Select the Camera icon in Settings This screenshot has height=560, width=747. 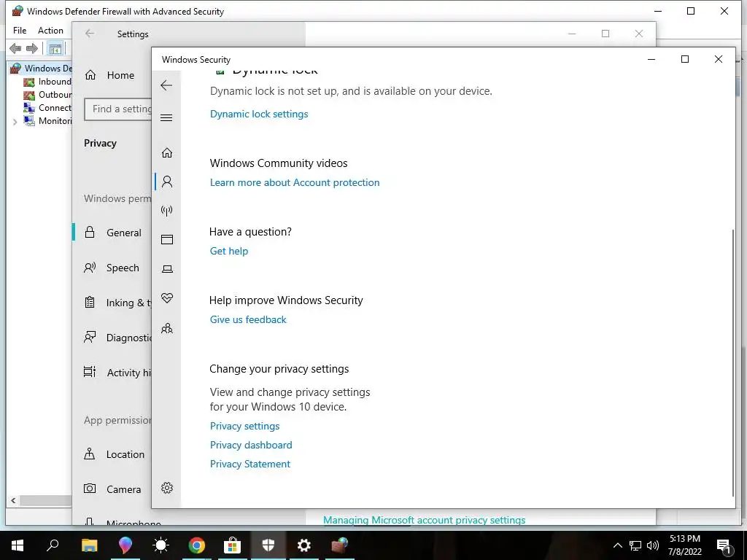90,489
